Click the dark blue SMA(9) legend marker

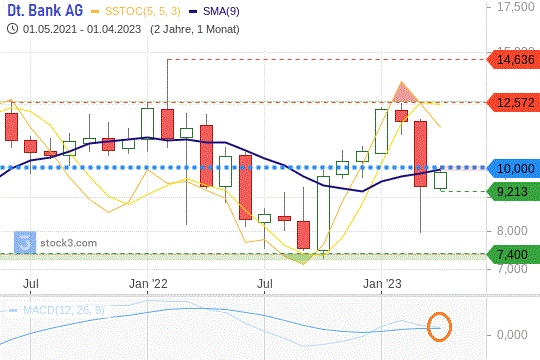pos(193,12)
